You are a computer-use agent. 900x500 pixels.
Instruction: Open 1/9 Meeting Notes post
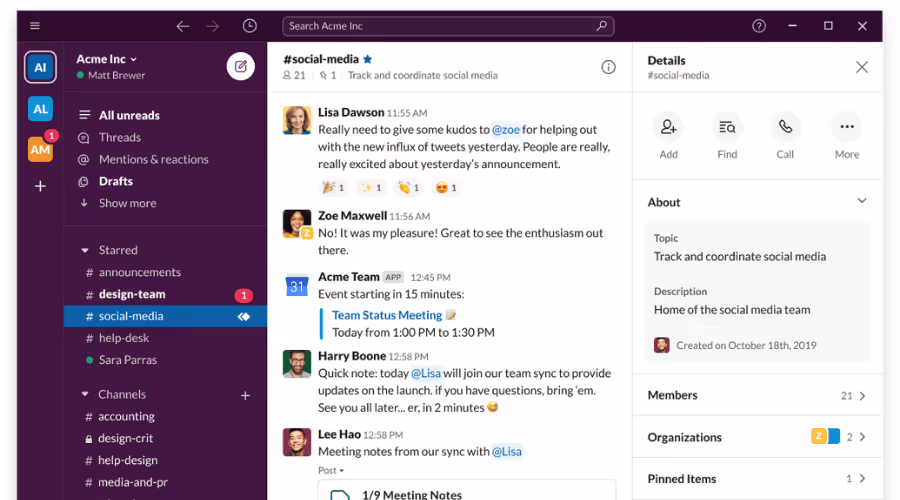click(467, 491)
